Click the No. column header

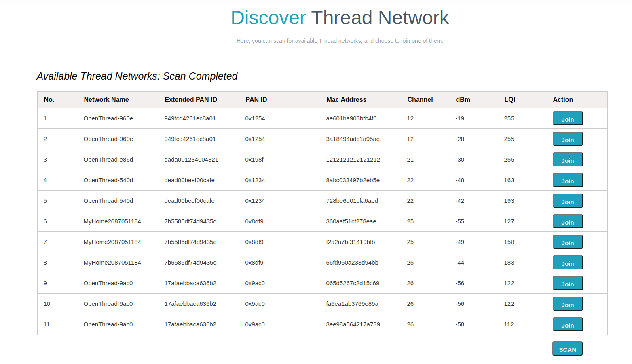coord(49,99)
